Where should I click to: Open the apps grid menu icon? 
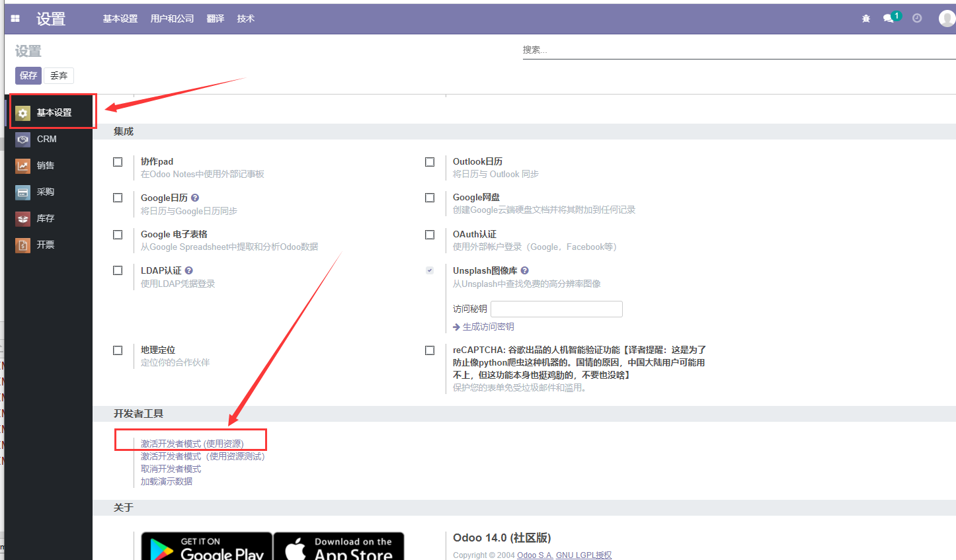(x=15, y=18)
